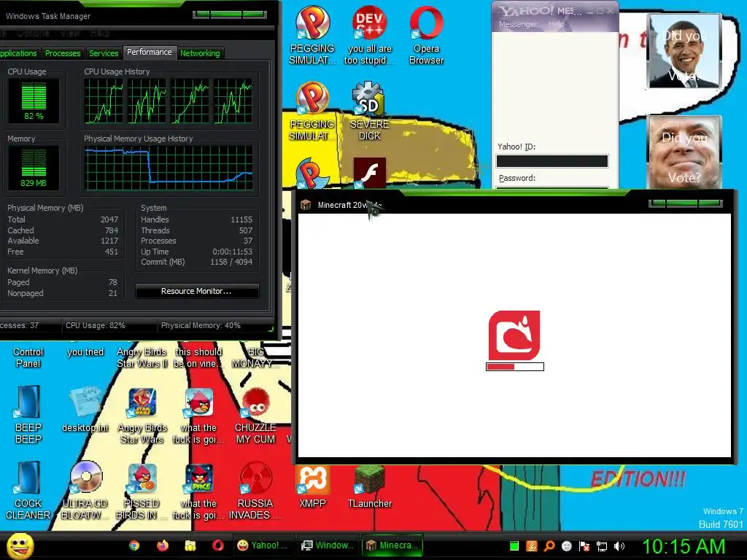
Task: Open the Task Manager View menu
Action: (70, 34)
